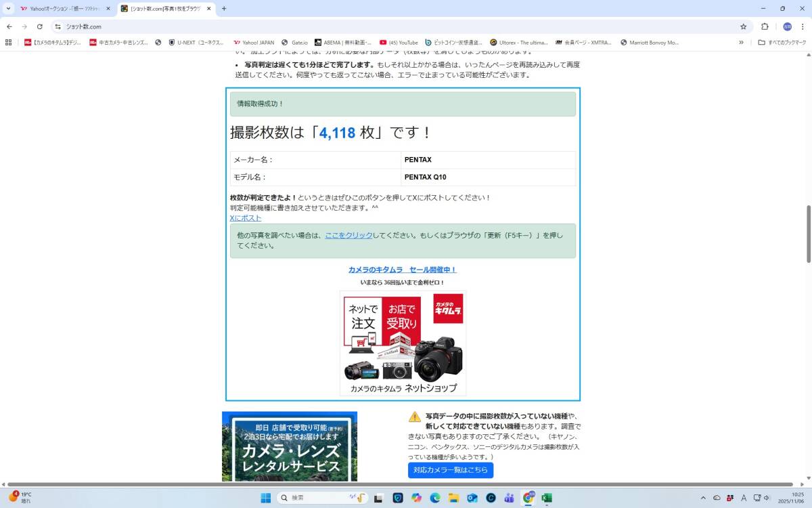
Task: Open the XMTRADING 会員ページ bookmark
Action: (583, 42)
